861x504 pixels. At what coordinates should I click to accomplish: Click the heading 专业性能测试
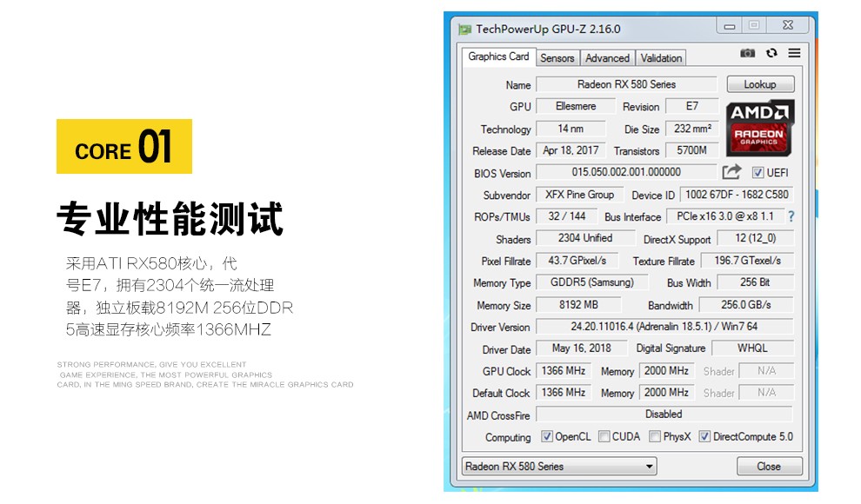tap(170, 218)
